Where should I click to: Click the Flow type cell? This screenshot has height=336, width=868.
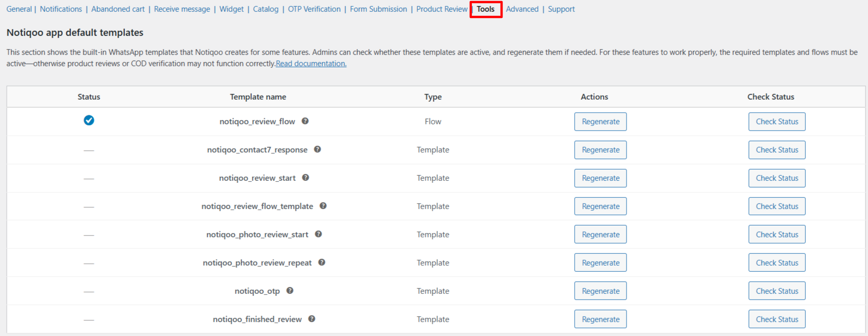click(433, 122)
